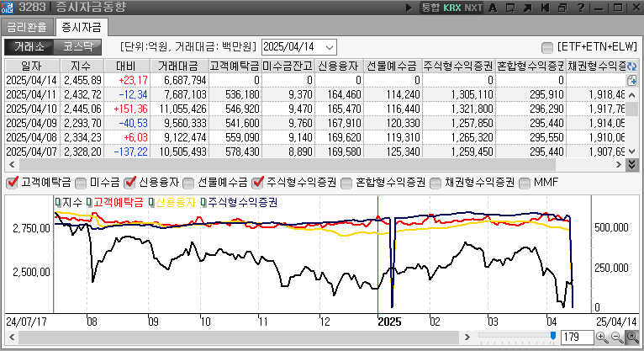This screenshot has height=351, width=644.
Task: Click the diagonal arrow link icon
Action: coord(528,8)
